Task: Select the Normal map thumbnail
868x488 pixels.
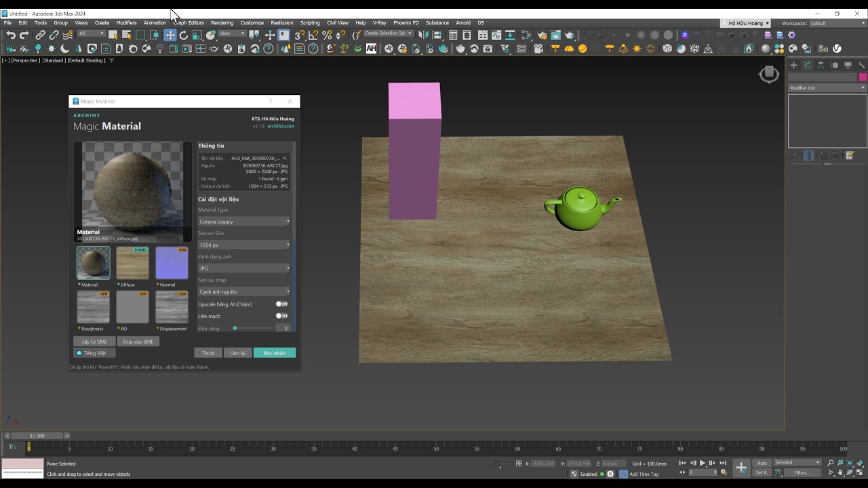Action: [172, 263]
